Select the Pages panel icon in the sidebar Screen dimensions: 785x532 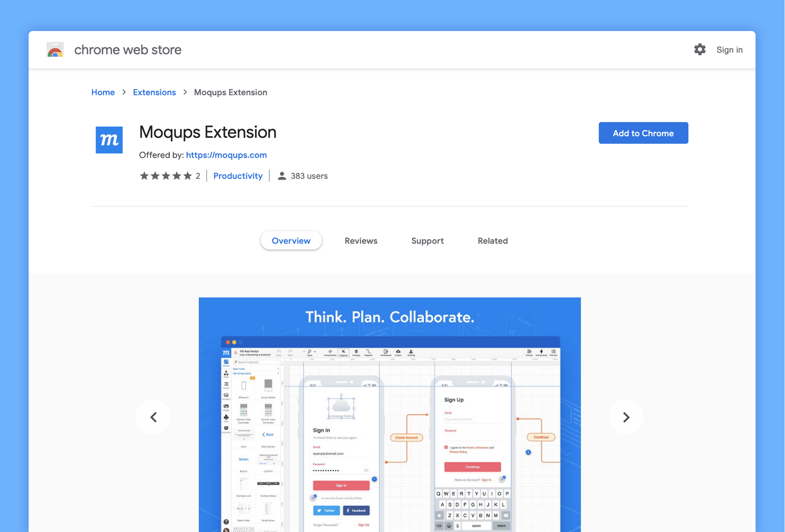coord(226,373)
